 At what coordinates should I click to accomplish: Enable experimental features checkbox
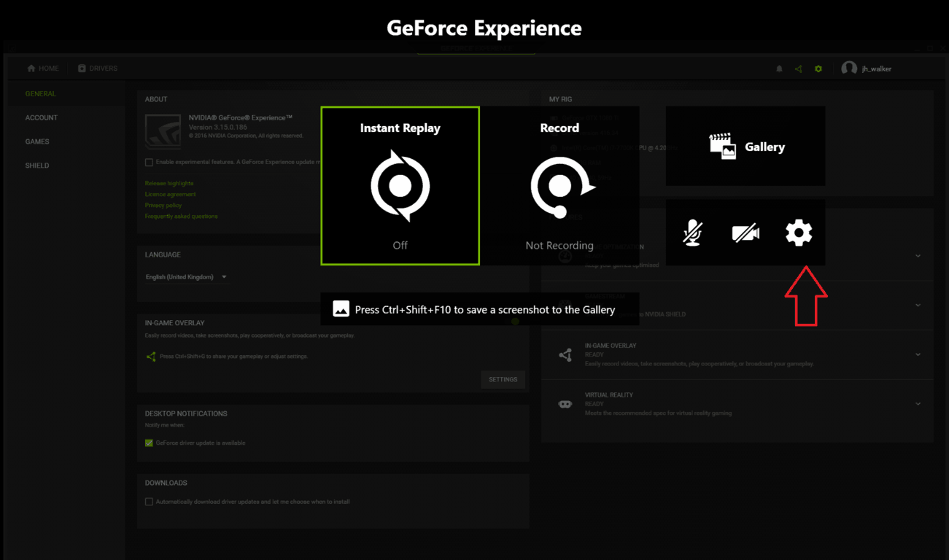pos(149,162)
